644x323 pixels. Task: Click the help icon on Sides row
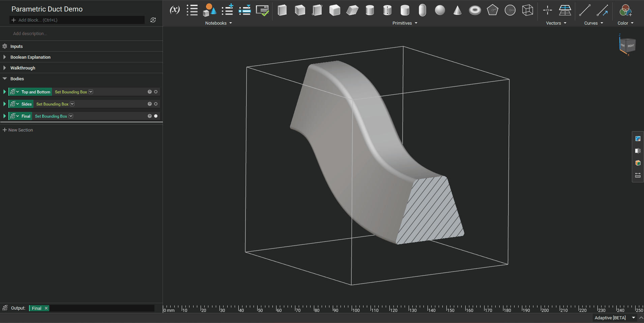pos(150,104)
